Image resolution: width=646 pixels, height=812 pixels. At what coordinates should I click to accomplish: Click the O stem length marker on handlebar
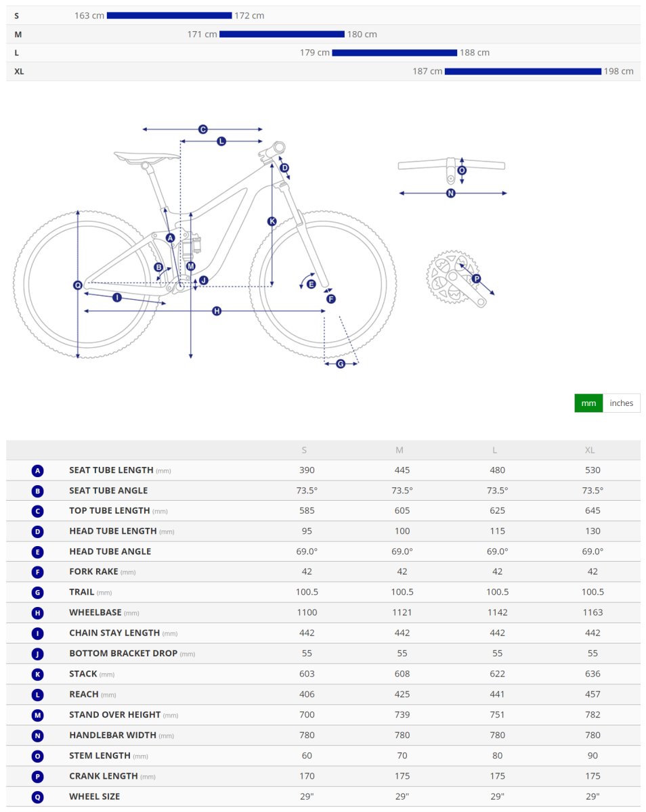click(x=462, y=171)
